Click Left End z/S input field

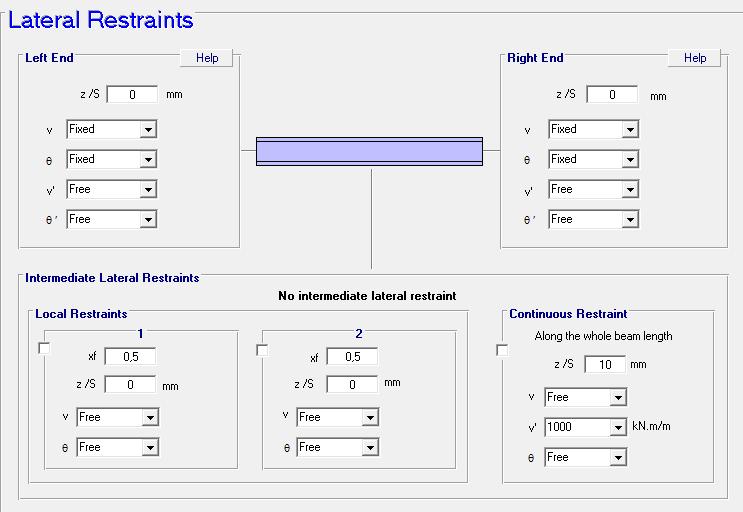(x=132, y=94)
